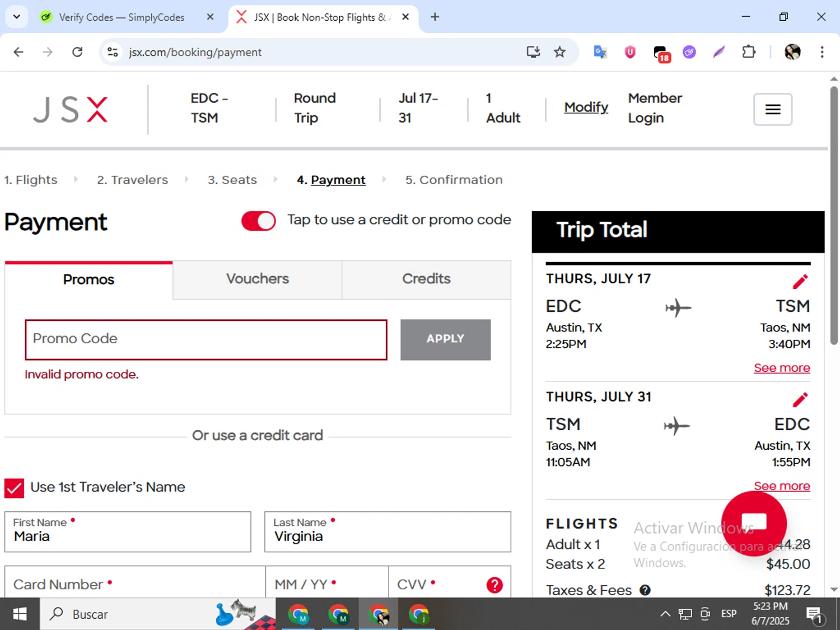
Task: Go back in browser
Action: click(x=18, y=52)
